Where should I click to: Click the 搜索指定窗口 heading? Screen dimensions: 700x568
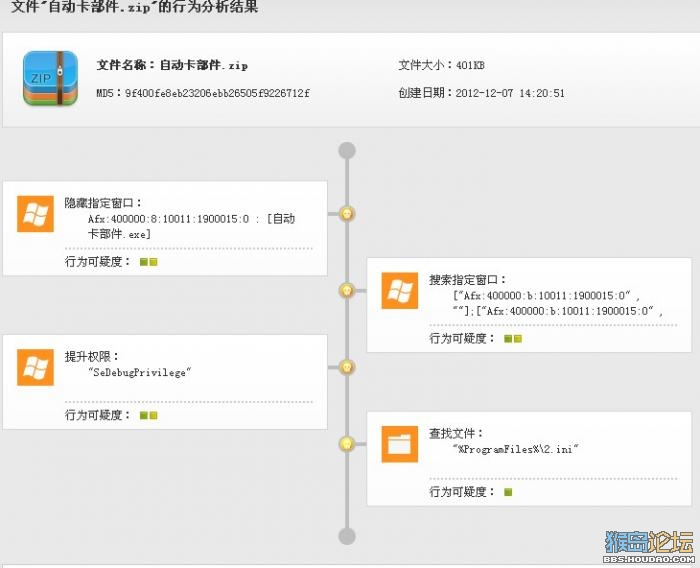click(468, 280)
